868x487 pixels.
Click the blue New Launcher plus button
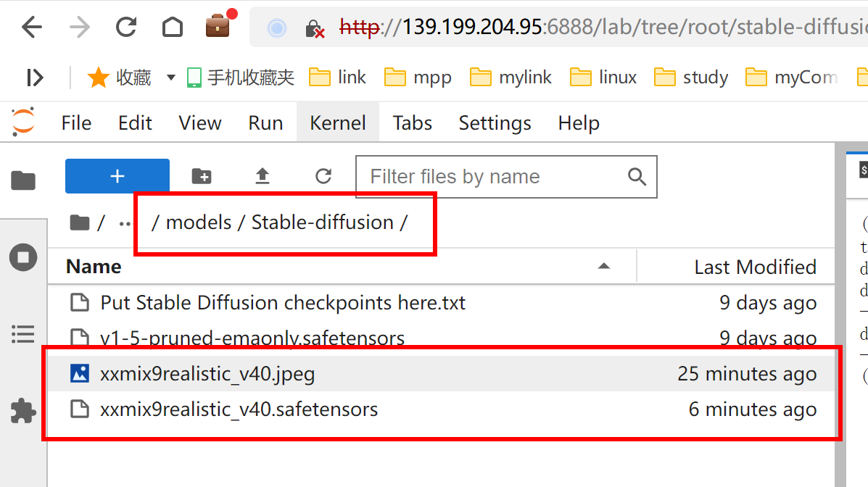pos(117,176)
